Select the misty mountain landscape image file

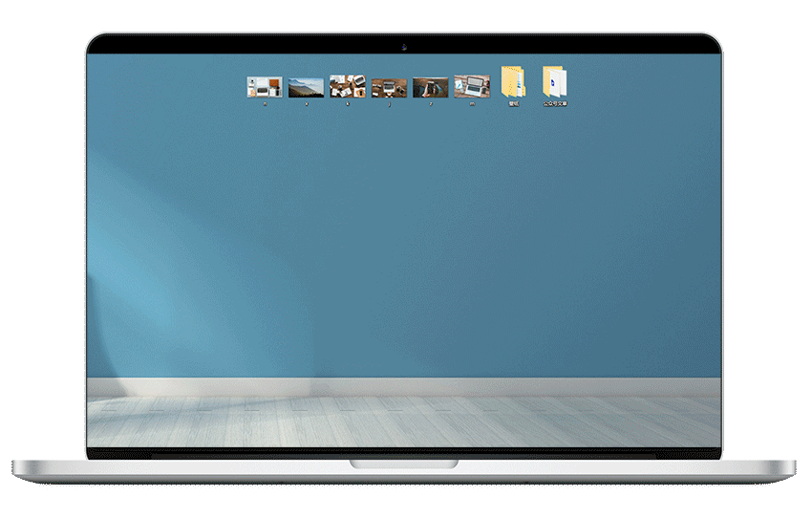point(306,88)
